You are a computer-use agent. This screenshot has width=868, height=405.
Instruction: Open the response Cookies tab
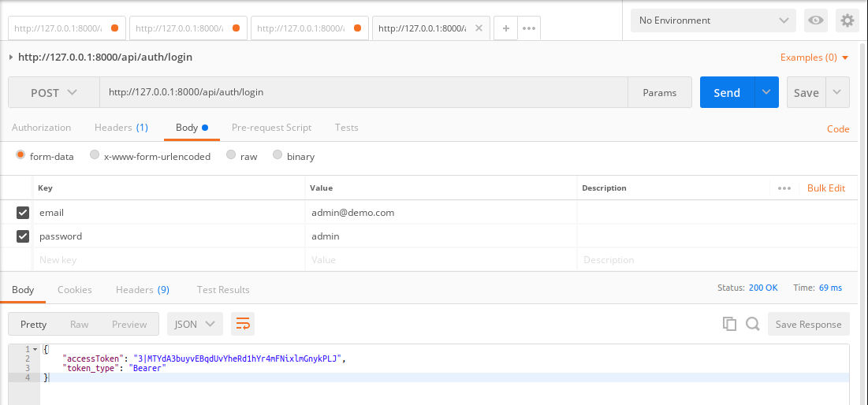coord(74,290)
